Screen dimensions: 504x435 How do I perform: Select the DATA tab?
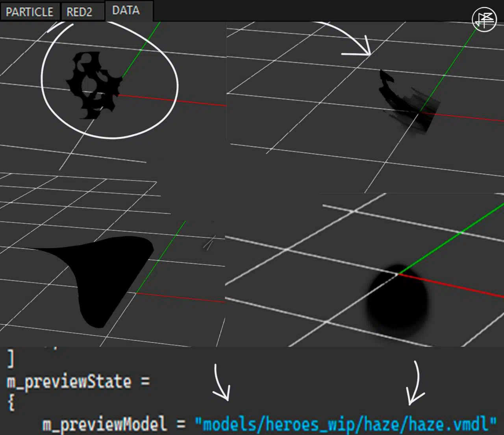pyautogui.click(x=128, y=11)
